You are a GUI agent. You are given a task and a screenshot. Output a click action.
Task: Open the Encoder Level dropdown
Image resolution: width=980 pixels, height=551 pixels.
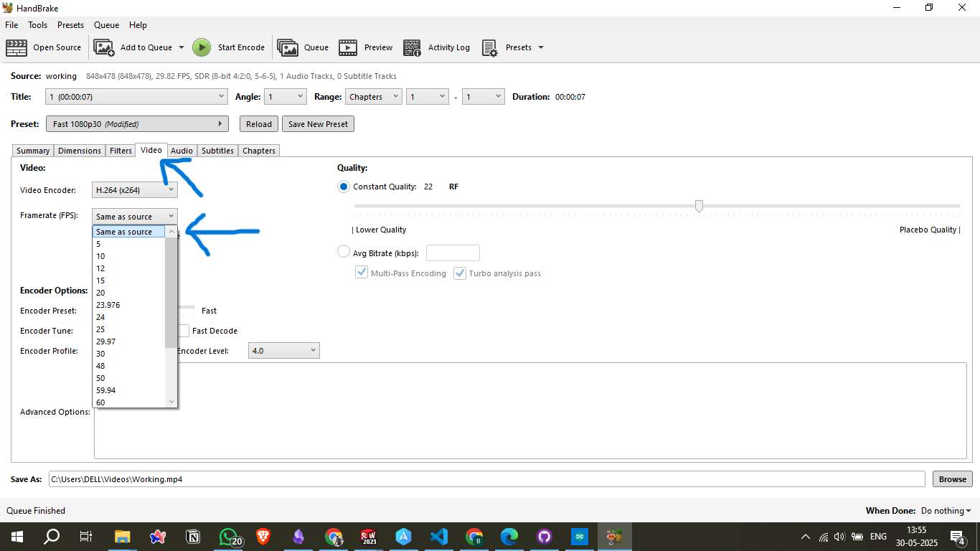click(x=284, y=351)
